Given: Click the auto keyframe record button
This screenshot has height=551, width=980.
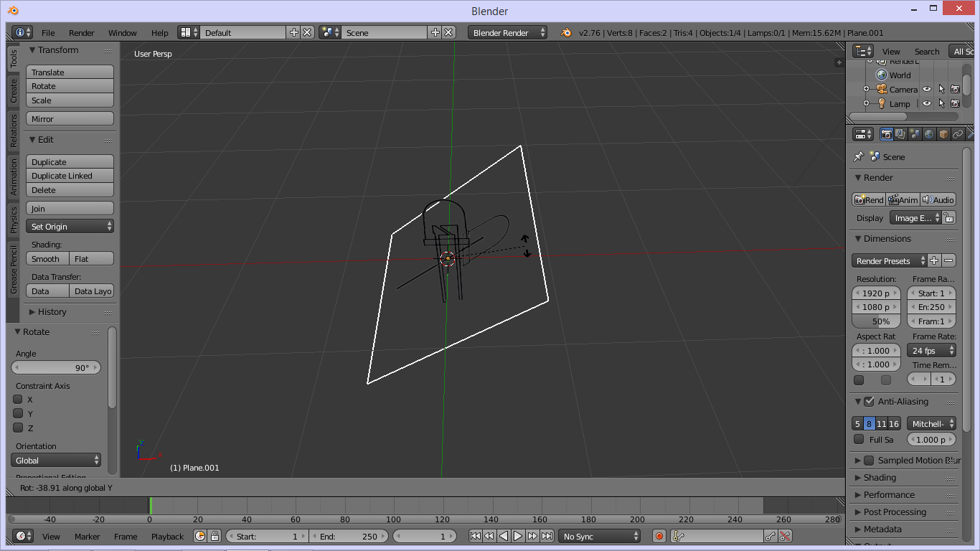Looking at the screenshot, I should point(659,536).
